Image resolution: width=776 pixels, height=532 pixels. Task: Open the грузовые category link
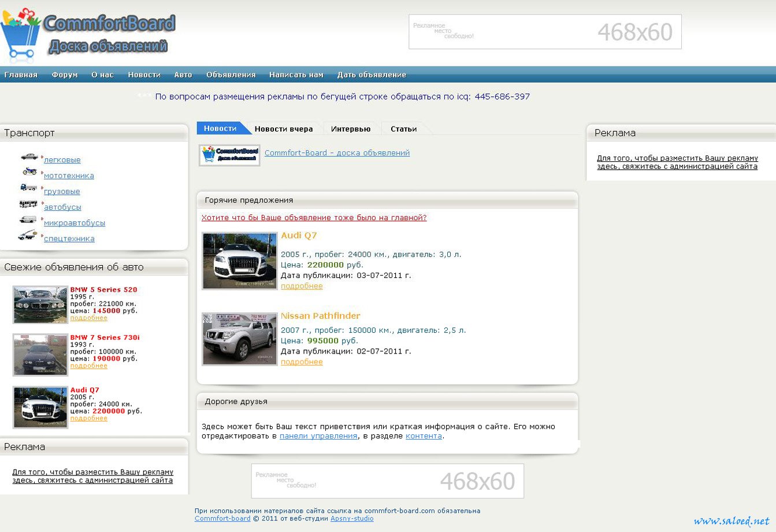coord(62,191)
